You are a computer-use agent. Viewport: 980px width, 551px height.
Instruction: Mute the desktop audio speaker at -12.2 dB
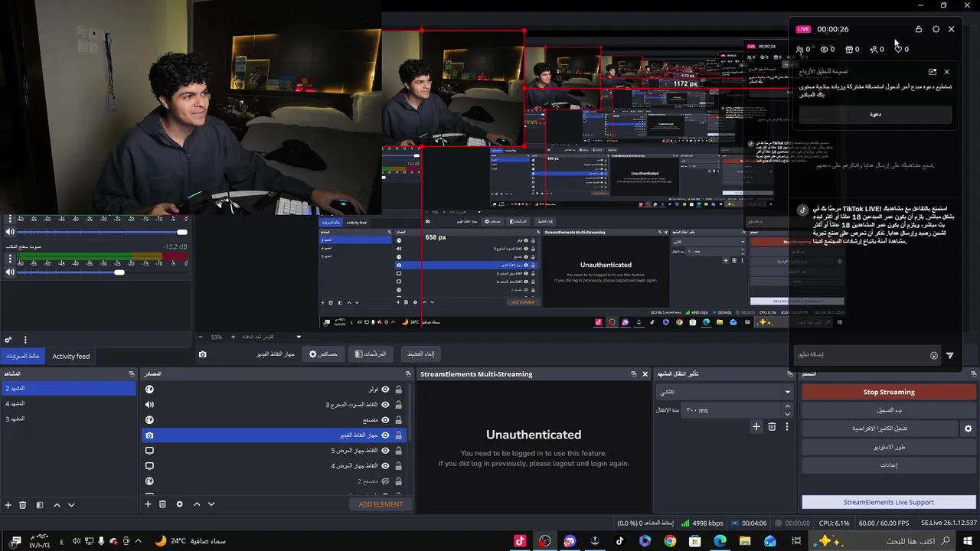click(x=10, y=272)
